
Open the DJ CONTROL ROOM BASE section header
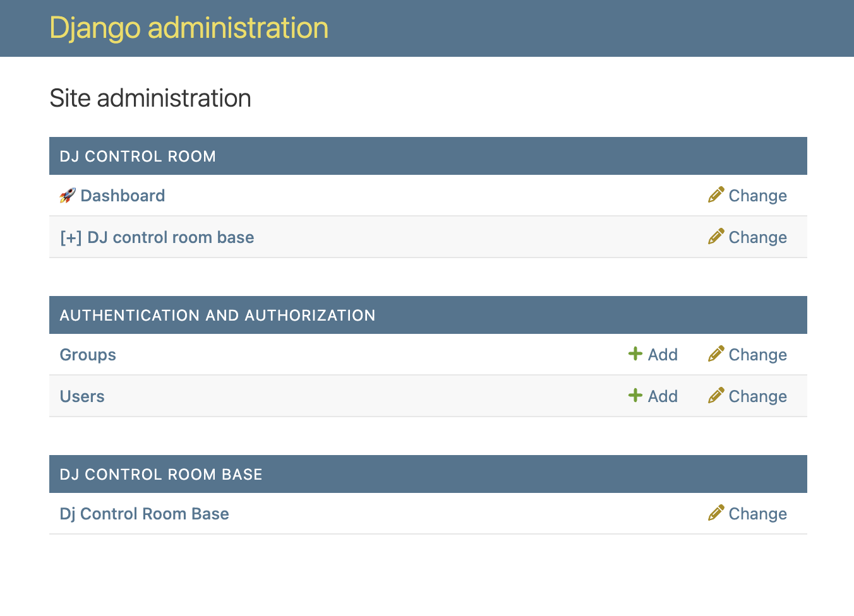(x=161, y=475)
